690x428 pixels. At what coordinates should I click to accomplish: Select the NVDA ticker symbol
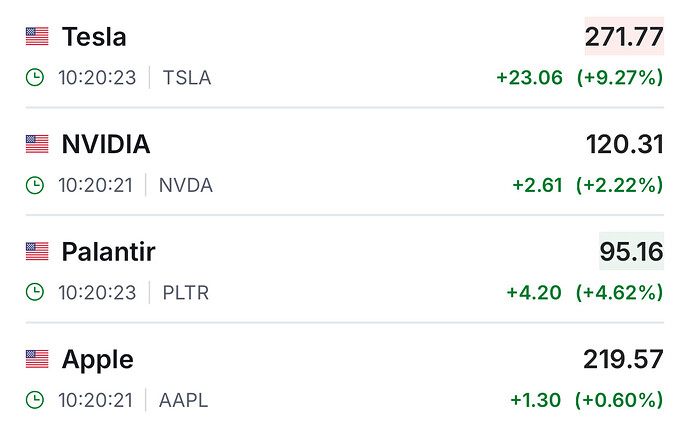[x=186, y=185]
